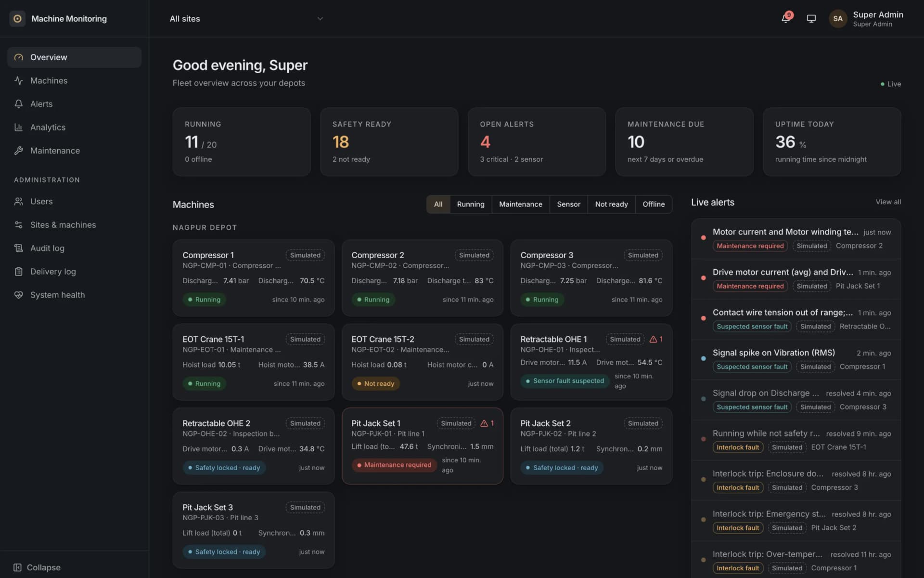
Task: Click the Safety Ready summary card
Action: pyautogui.click(x=389, y=142)
